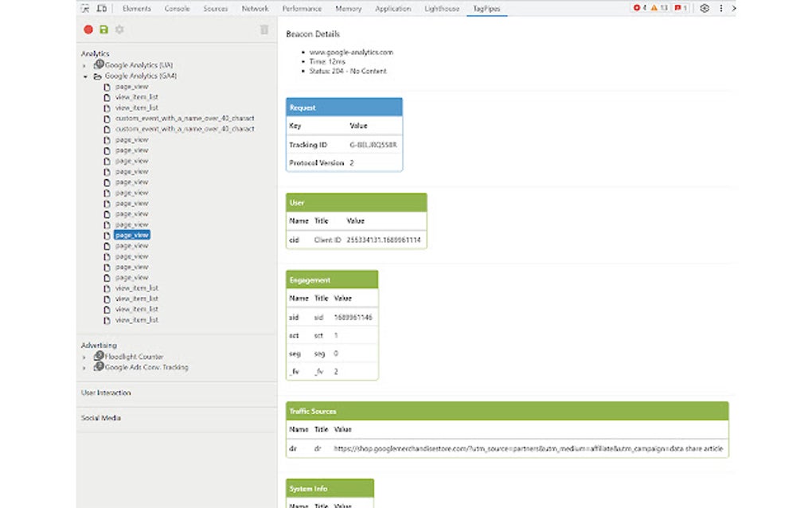Open DevTools settings via the gear icon
The height and width of the screenshot is (508, 812).
[x=704, y=8]
